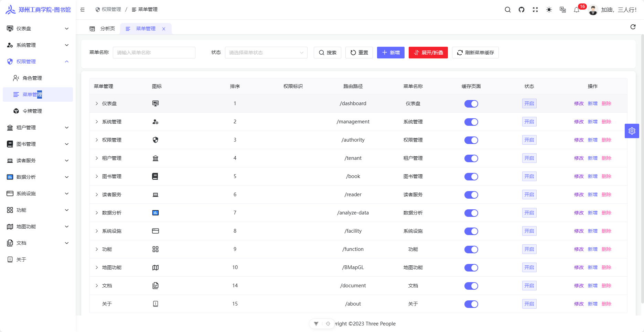
Task: Toggle cache switch for 租户管理 row
Action: tap(471, 158)
